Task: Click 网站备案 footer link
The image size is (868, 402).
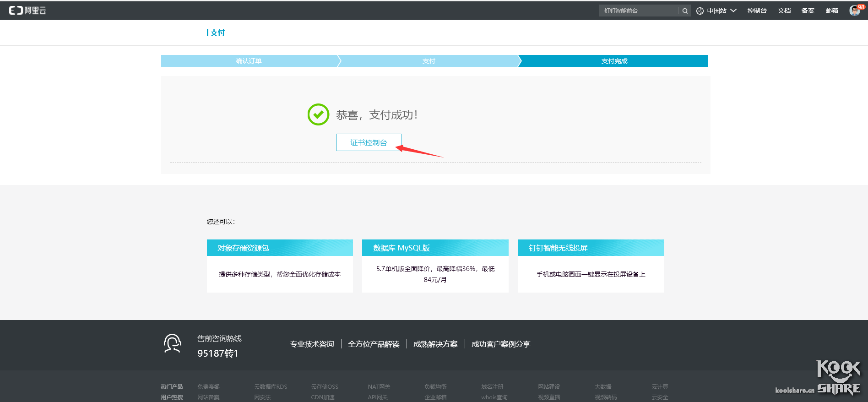Action: click(208, 397)
